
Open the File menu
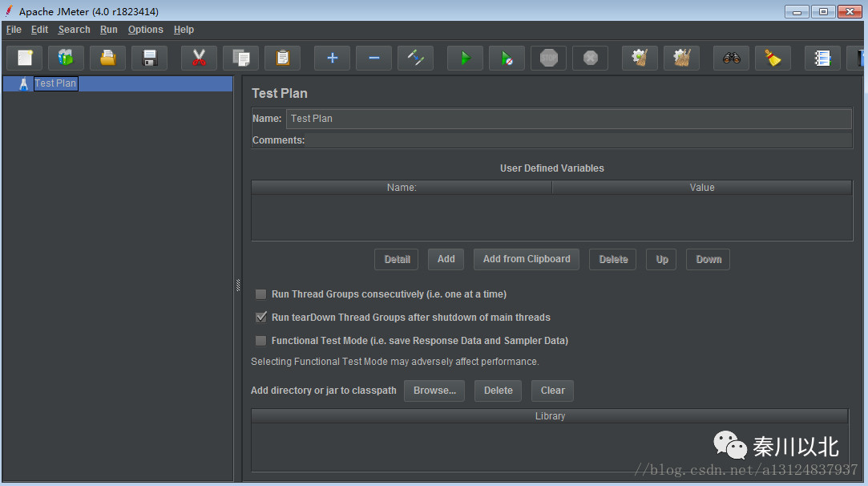pyautogui.click(x=14, y=30)
